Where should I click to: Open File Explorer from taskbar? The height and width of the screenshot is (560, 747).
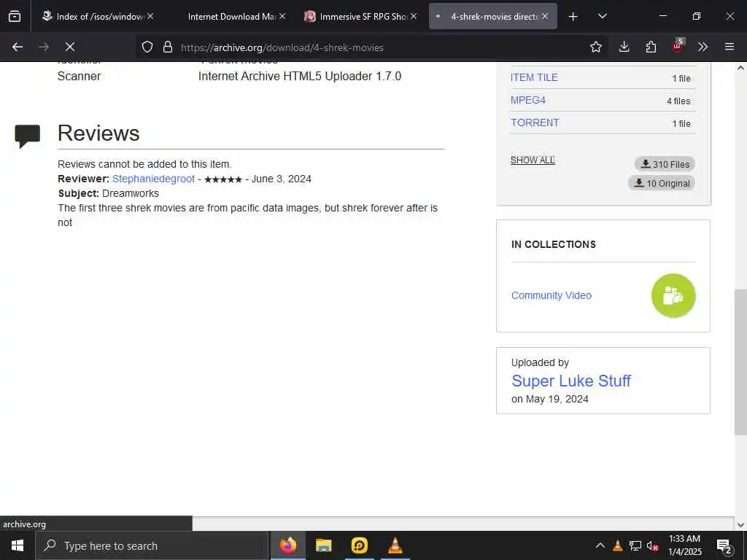pyautogui.click(x=323, y=545)
